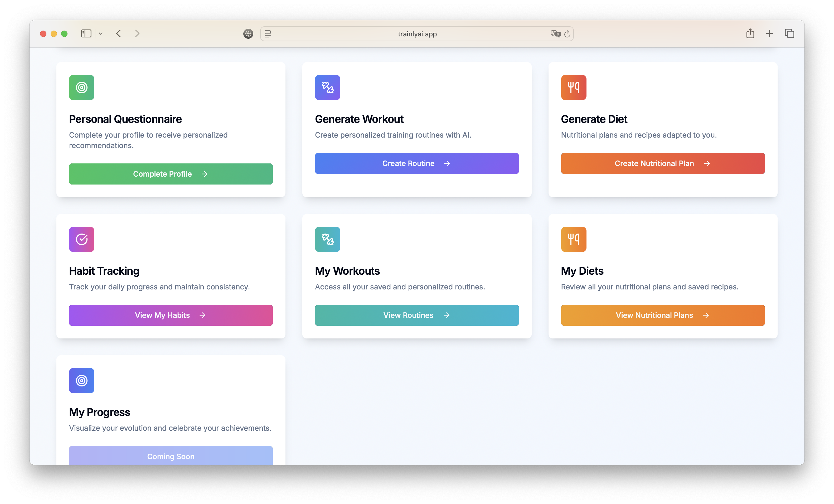Click the My Diets heading
Screen dimensions: 834x504
[582, 271]
